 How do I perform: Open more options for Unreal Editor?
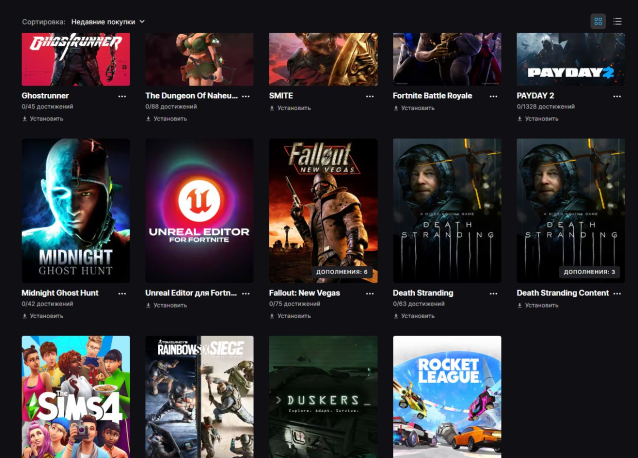[246, 294]
